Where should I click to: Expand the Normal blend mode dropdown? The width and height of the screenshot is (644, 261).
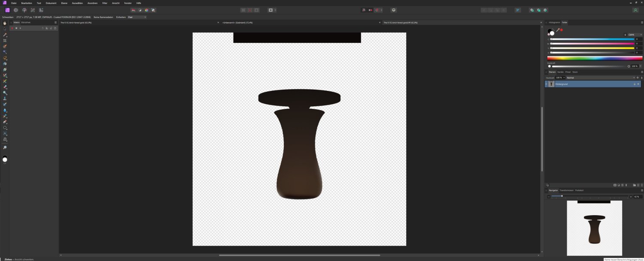[x=600, y=78]
